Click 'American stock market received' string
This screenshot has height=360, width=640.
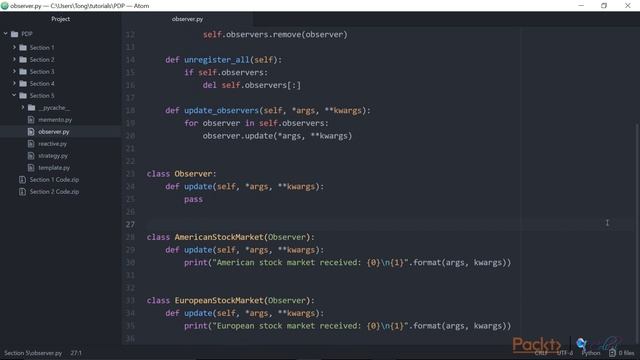coord(287,262)
